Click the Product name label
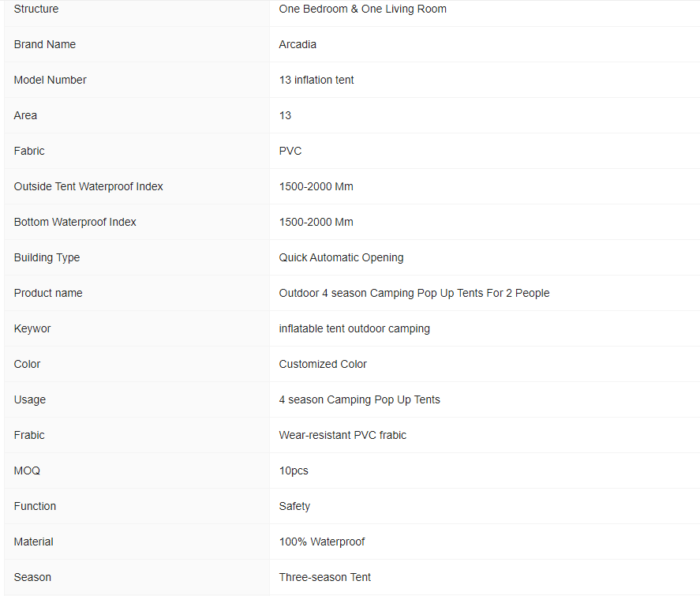The height and width of the screenshot is (596, 700). [48, 293]
